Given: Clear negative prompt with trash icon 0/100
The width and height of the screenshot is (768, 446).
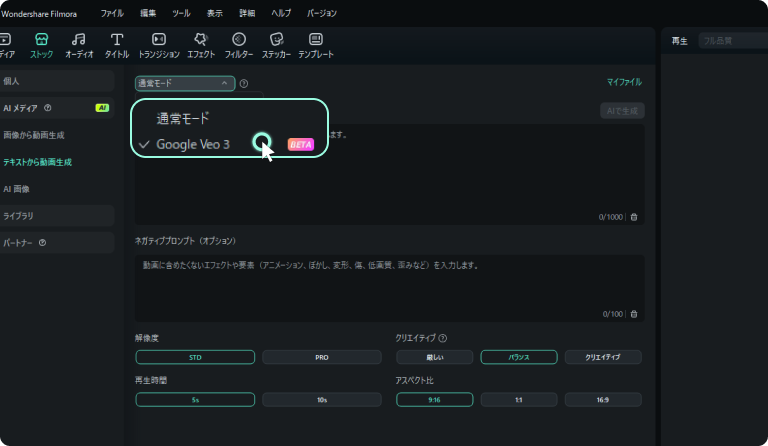Looking at the screenshot, I should pos(634,314).
